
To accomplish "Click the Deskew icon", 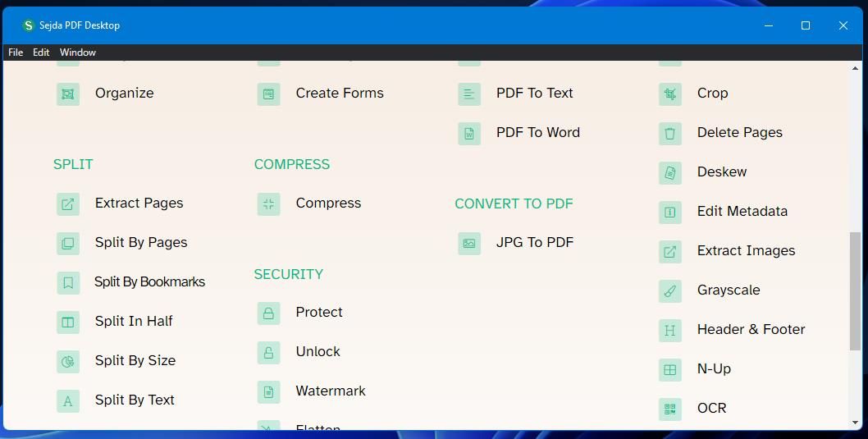I will [669, 172].
